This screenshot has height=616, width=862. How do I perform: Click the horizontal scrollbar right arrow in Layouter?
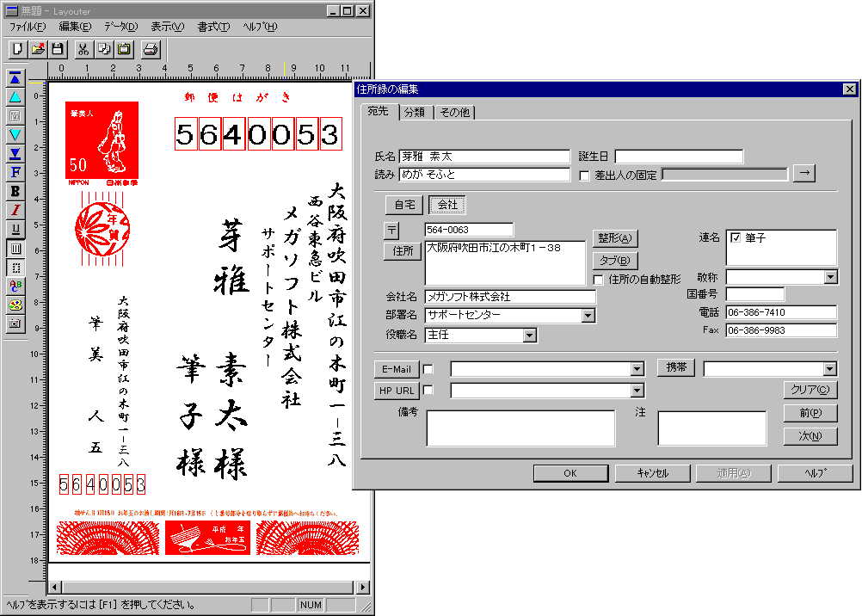coord(364,587)
